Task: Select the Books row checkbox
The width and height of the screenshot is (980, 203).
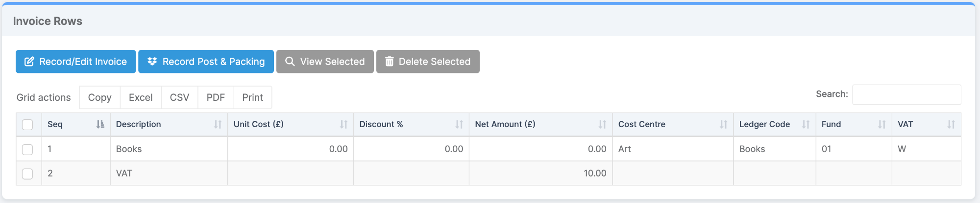Action: coord(27,149)
